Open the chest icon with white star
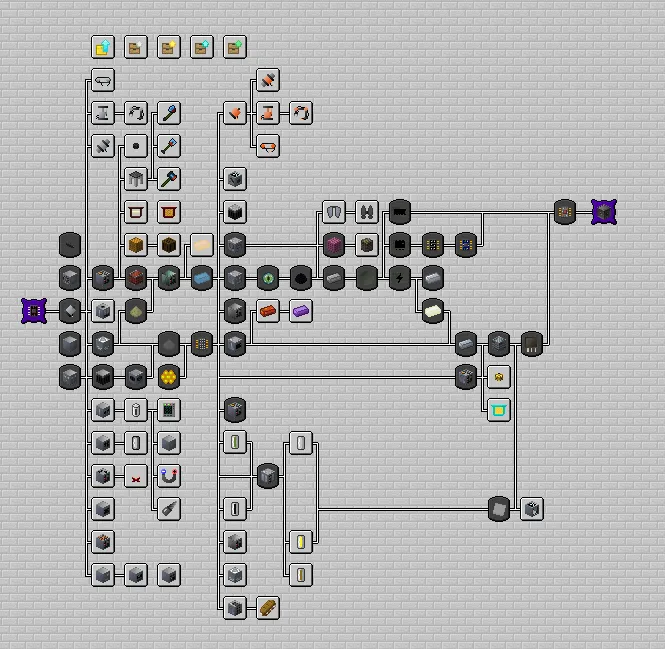The width and height of the screenshot is (665, 649). tap(136, 47)
